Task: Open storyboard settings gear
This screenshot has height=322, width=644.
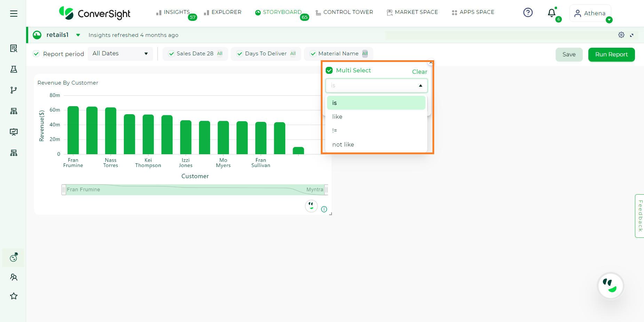Action: click(621, 35)
